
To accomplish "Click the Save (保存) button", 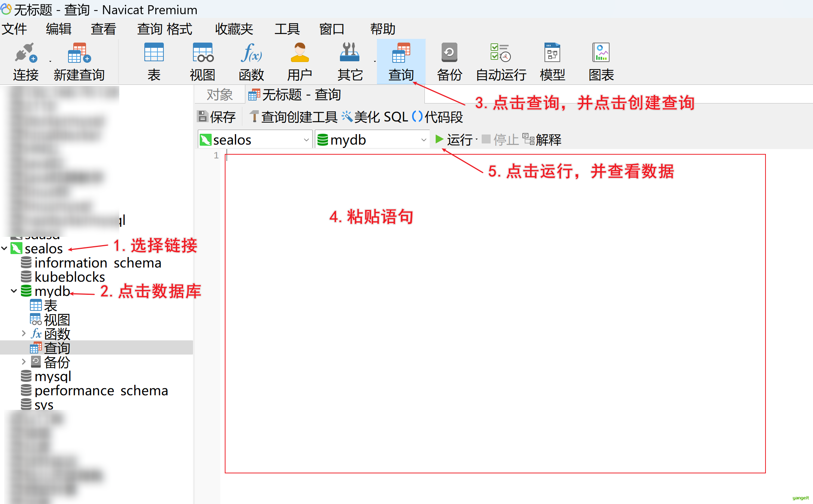I will tap(216, 117).
